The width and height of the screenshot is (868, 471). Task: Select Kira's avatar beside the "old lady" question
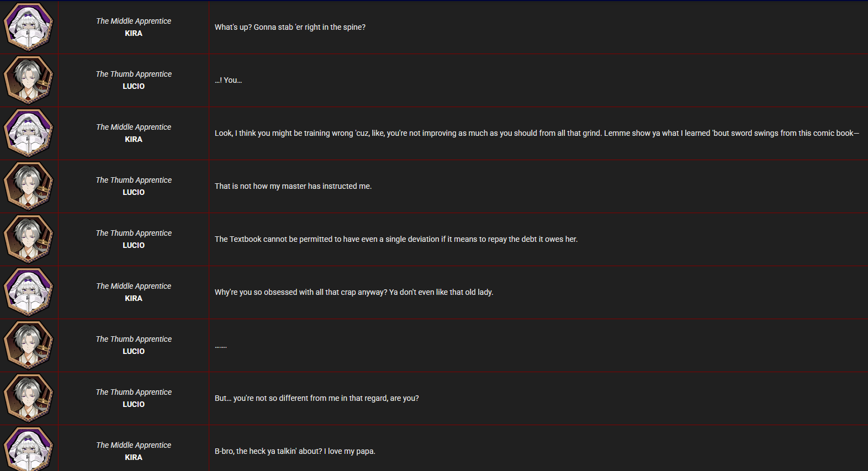[28, 292]
